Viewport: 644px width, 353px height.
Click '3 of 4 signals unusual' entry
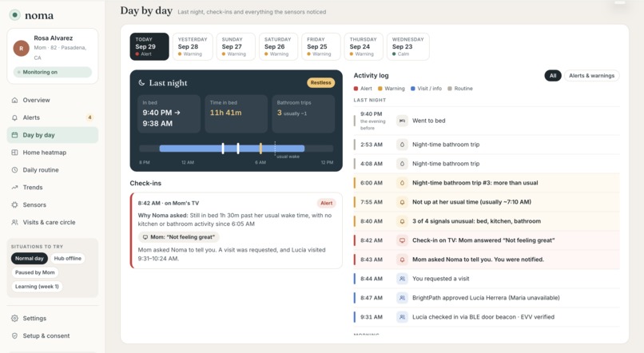tap(487, 221)
